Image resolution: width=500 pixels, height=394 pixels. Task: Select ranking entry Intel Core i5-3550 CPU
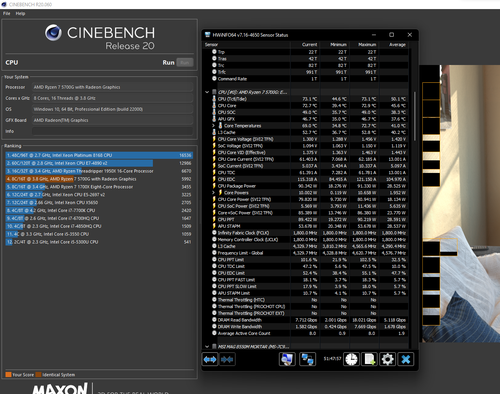coord(99,234)
